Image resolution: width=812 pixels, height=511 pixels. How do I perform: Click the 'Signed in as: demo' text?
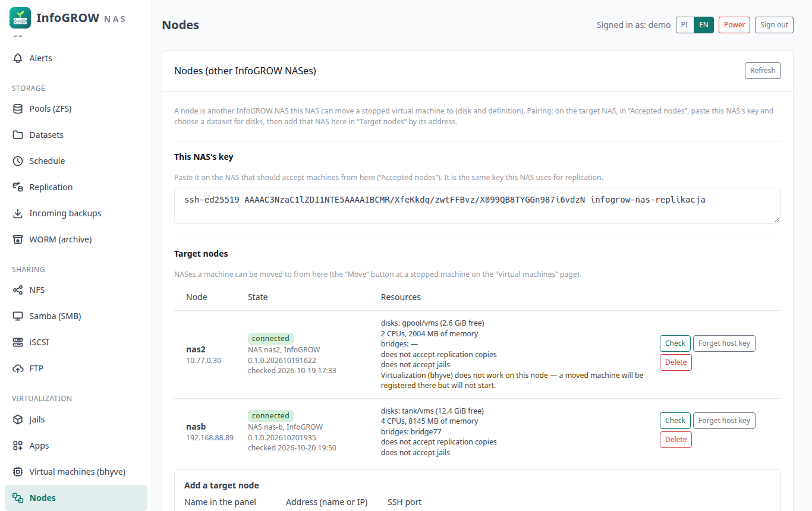(634, 25)
